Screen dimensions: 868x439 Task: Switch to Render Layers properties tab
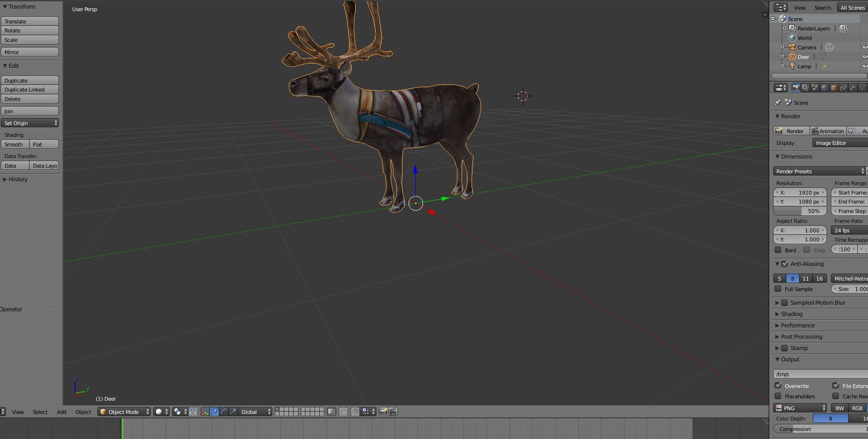coord(805,88)
